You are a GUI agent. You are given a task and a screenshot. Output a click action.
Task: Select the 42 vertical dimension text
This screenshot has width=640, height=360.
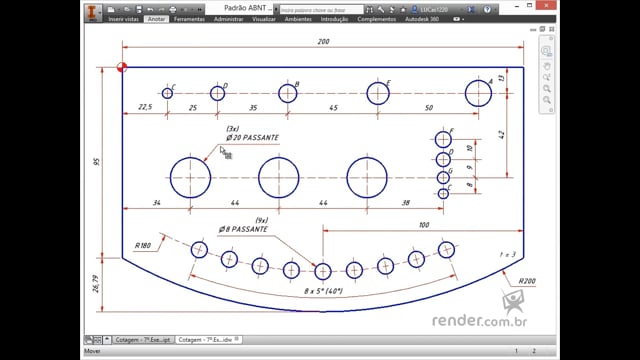(x=502, y=135)
